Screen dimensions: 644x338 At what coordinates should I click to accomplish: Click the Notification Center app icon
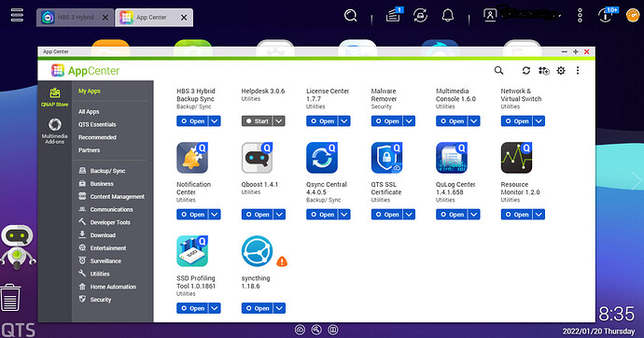pyautogui.click(x=192, y=158)
